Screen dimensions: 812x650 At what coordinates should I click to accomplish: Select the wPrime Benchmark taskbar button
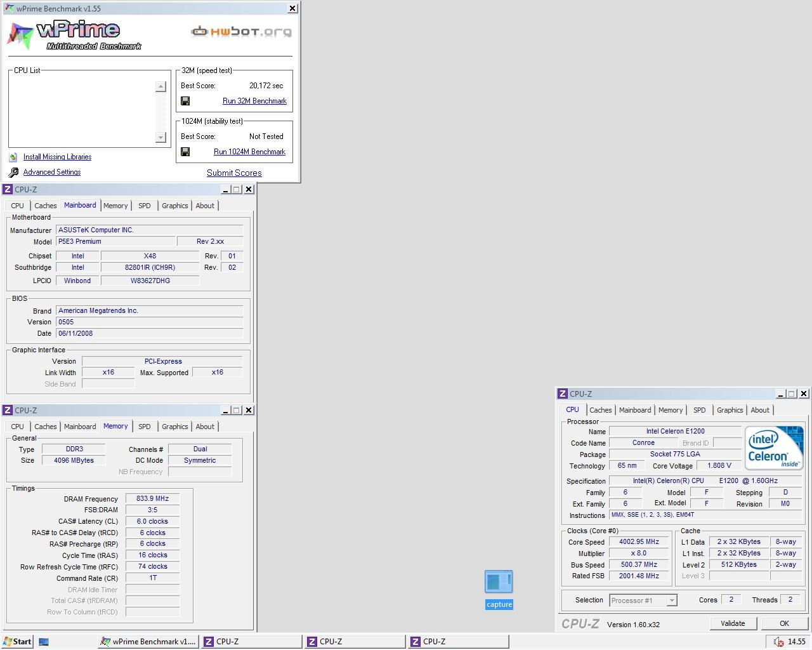[148, 642]
